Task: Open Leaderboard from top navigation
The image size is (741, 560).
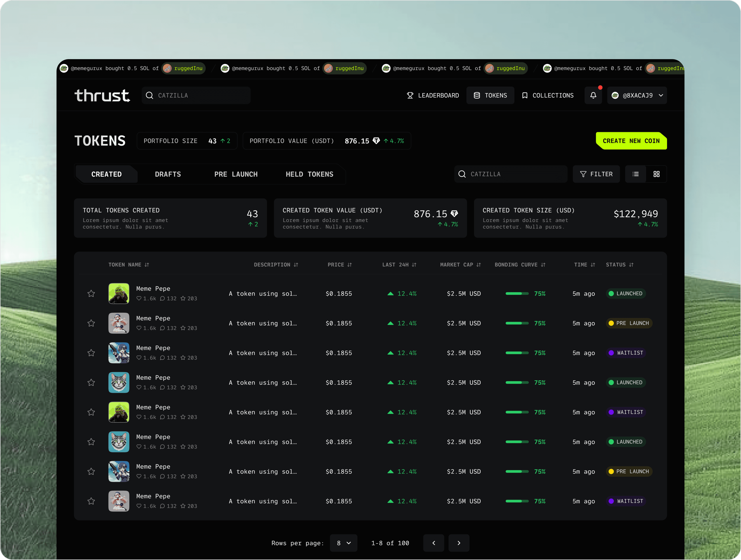Action: coord(432,95)
